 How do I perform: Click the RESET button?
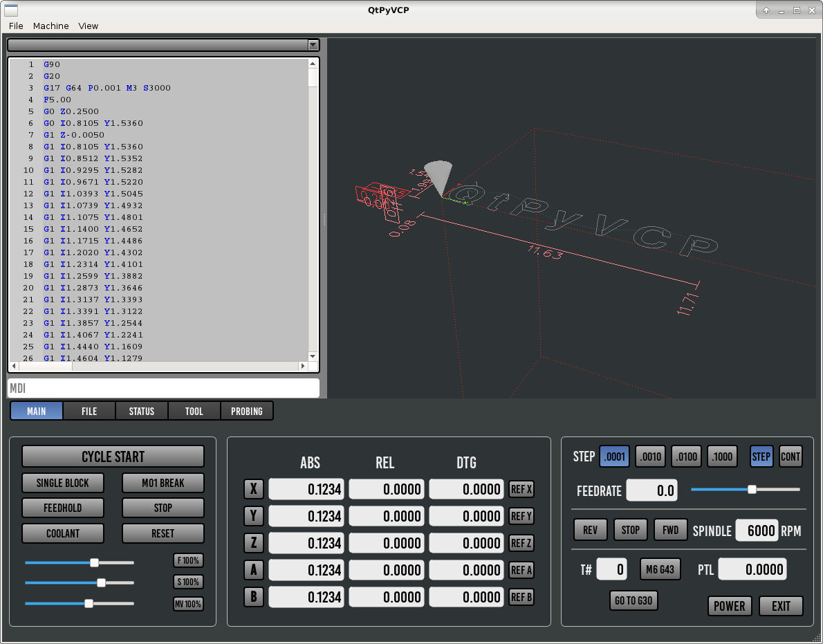point(163,533)
